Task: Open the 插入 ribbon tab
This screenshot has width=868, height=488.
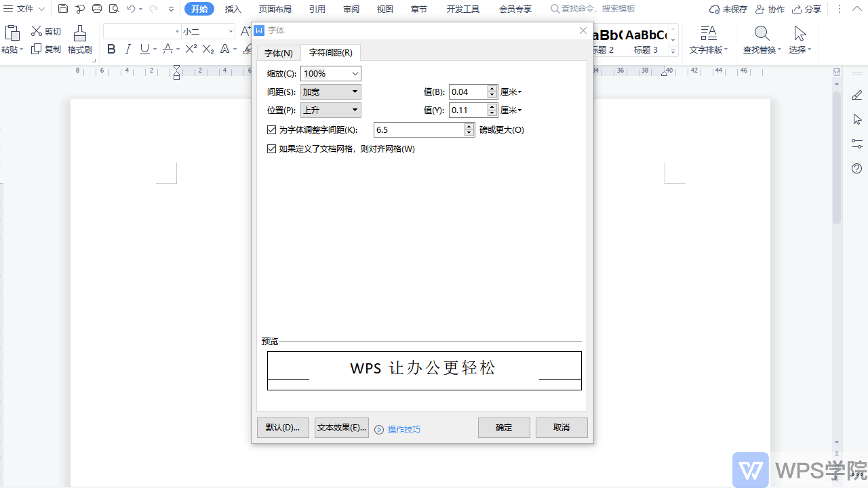Action: click(233, 9)
